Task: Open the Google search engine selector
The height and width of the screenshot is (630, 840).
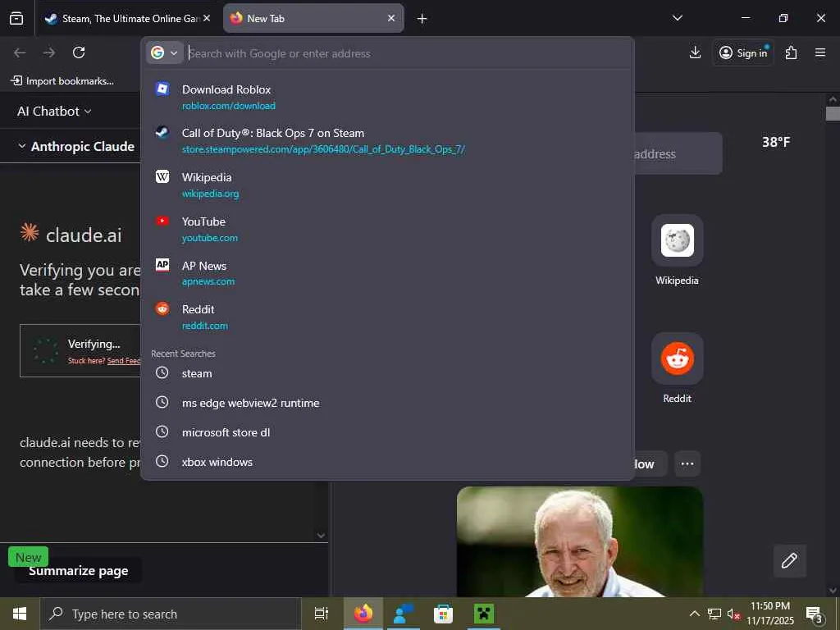Action: (164, 53)
